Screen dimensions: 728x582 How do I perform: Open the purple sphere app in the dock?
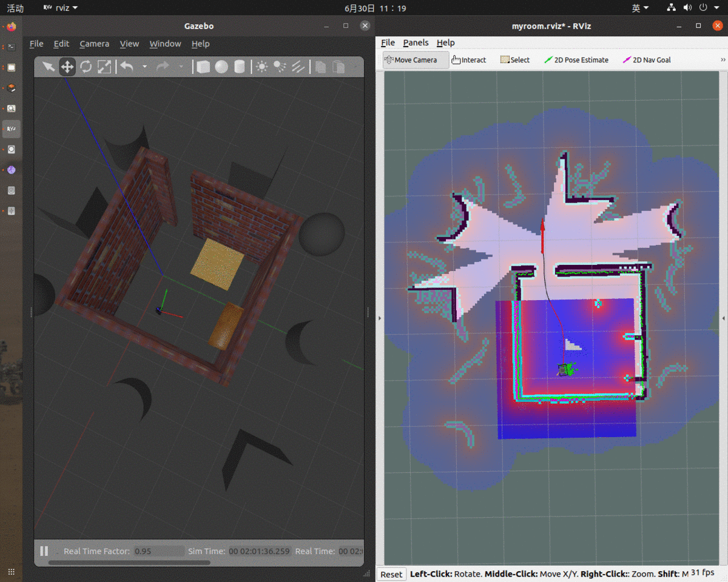pos(12,170)
